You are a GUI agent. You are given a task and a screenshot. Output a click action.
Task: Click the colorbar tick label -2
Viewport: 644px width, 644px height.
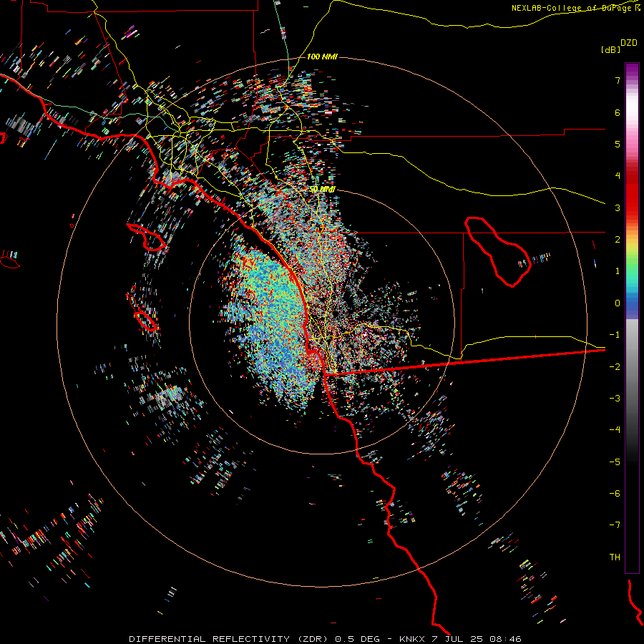click(x=615, y=367)
